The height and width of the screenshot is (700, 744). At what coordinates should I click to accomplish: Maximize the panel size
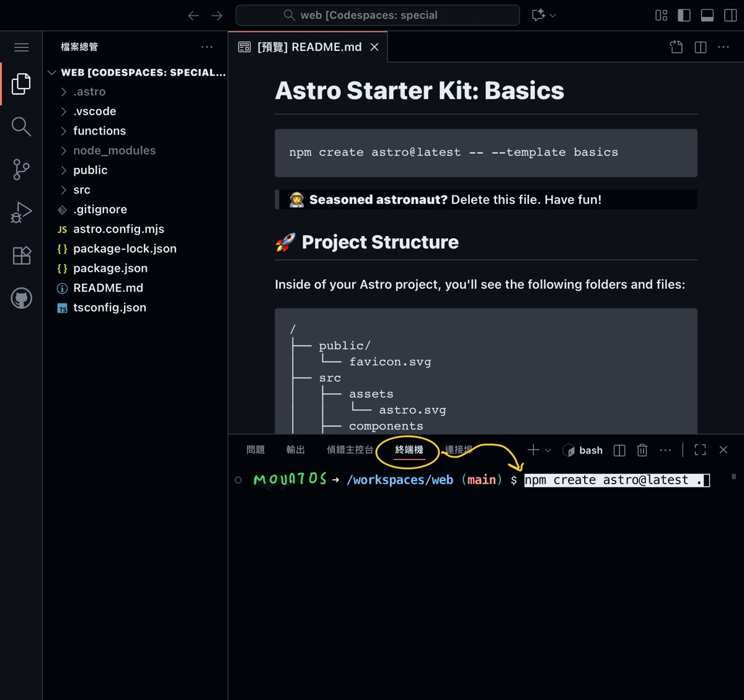point(700,451)
